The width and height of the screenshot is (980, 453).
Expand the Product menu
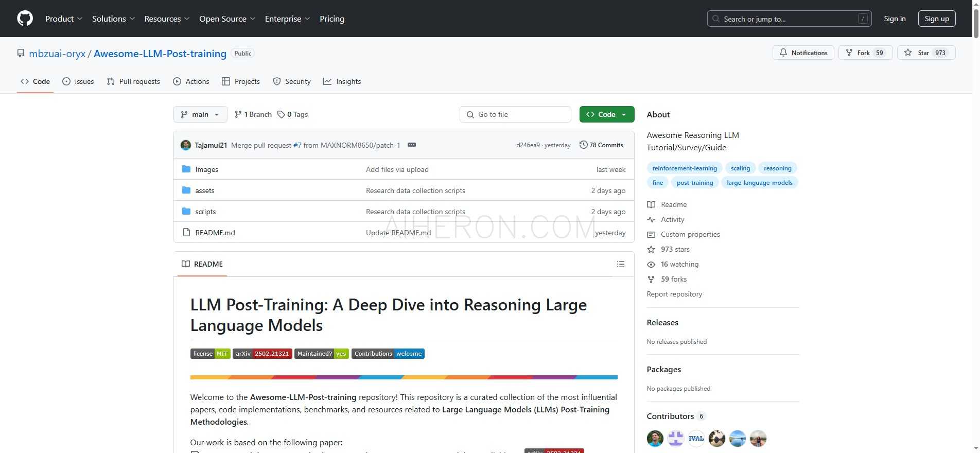point(64,19)
